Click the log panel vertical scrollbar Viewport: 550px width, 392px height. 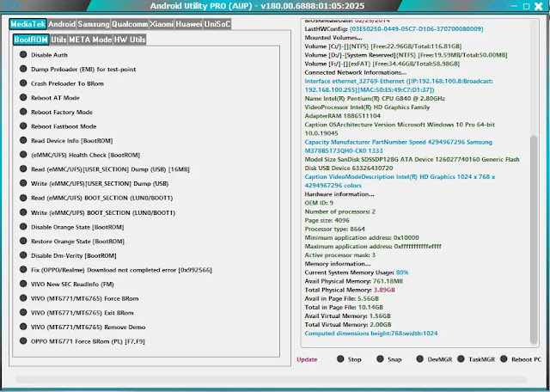pyautogui.click(x=534, y=239)
